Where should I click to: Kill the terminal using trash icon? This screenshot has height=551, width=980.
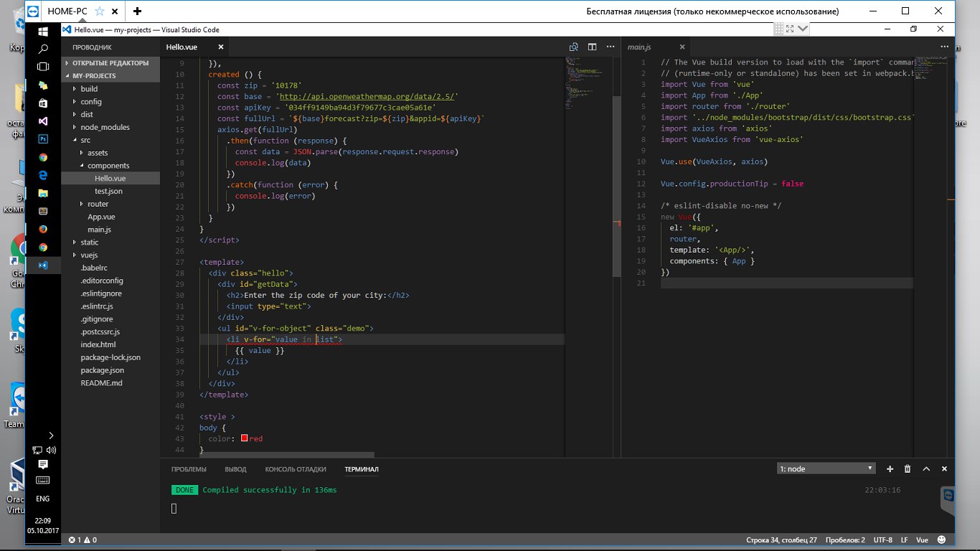click(908, 468)
